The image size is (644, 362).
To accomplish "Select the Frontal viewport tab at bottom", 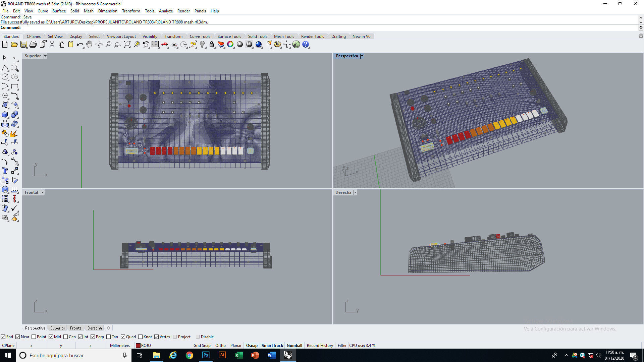I will 76,328.
